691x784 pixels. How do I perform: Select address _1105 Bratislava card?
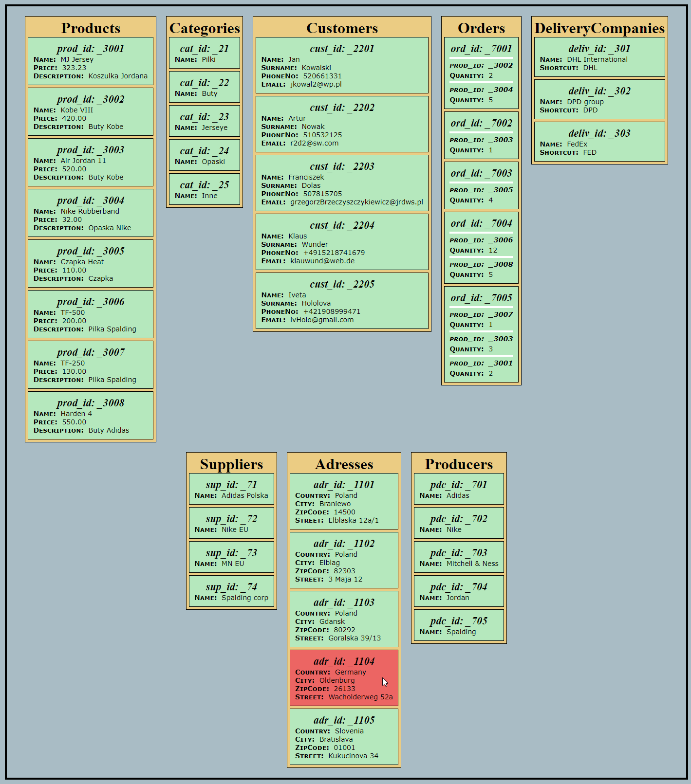pos(344,737)
